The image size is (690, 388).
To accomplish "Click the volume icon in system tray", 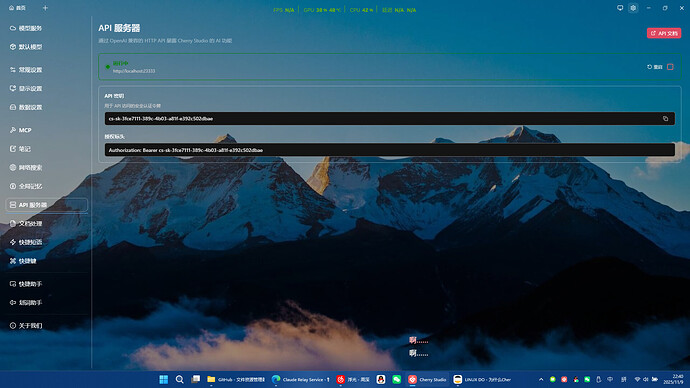I will (646, 379).
